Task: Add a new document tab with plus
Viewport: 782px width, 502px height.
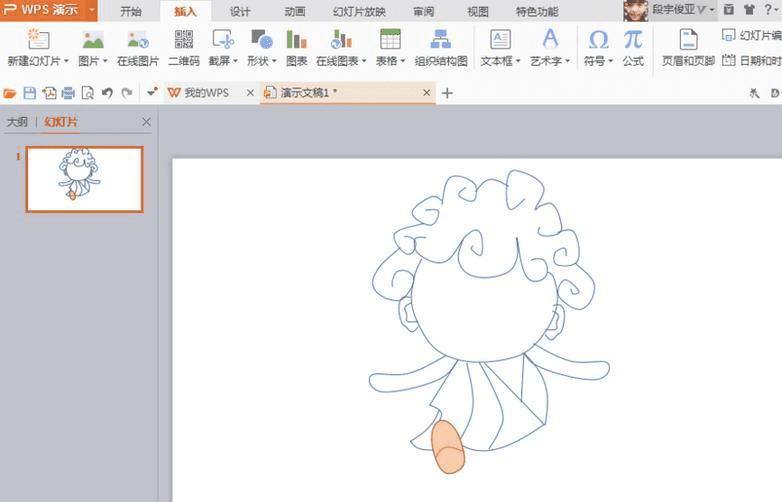Action: (x=447, y=93)
